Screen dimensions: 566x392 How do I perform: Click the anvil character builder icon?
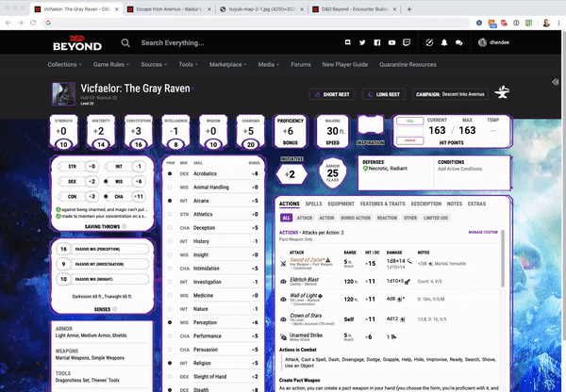click(502, 92)
